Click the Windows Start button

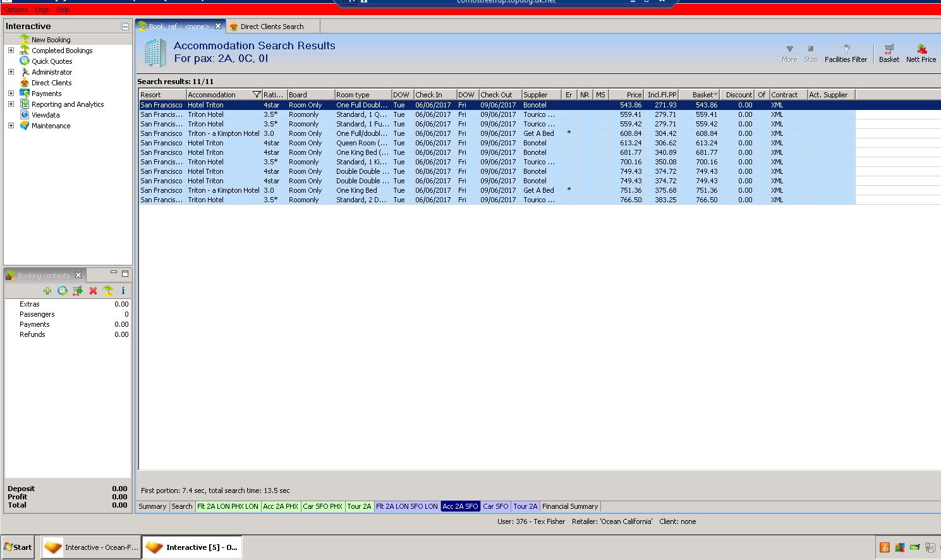coord(18,547)
